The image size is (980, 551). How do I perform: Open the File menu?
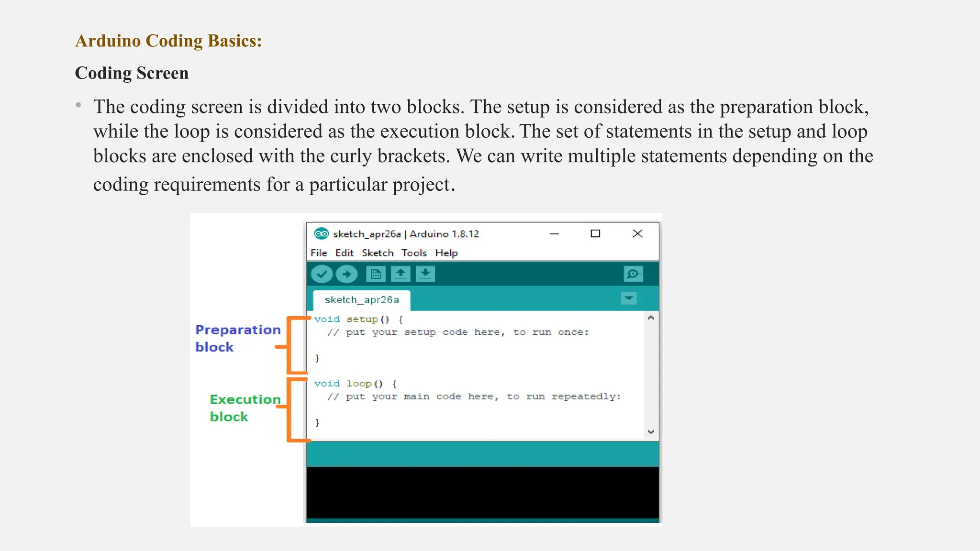319,253
